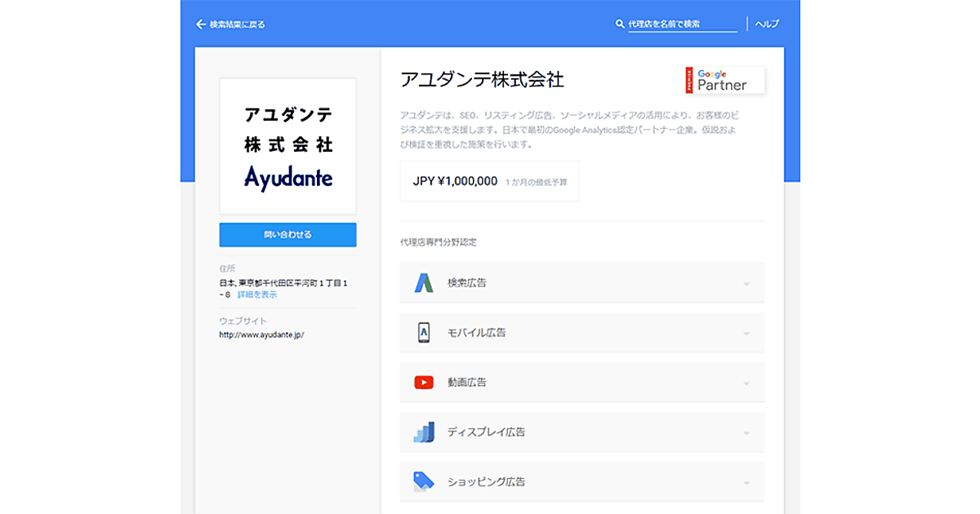Click the search magnifier icon
Screen dimensions: 980x514
[620, 24]
